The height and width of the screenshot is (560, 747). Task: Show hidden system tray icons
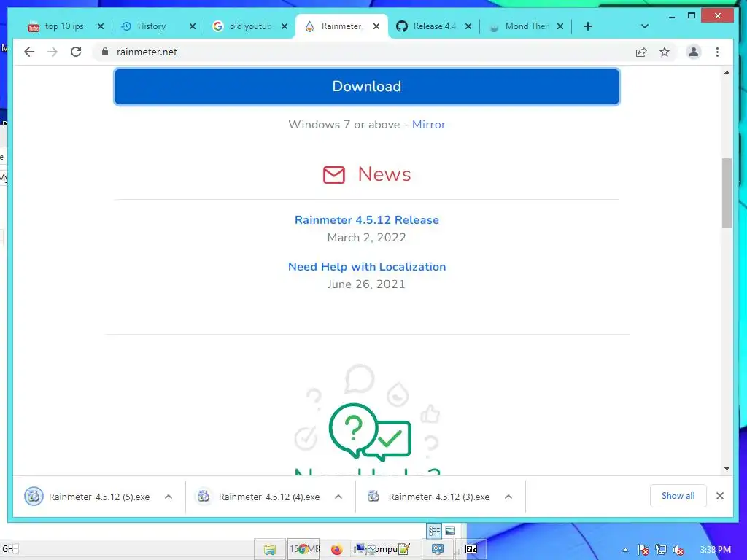pos(625,550)
